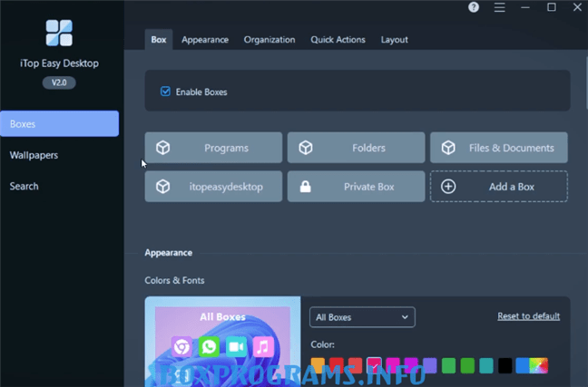Click the iTop Easy Desktop logo
Viewport: 588px width, 387px height.
(59, 33)
